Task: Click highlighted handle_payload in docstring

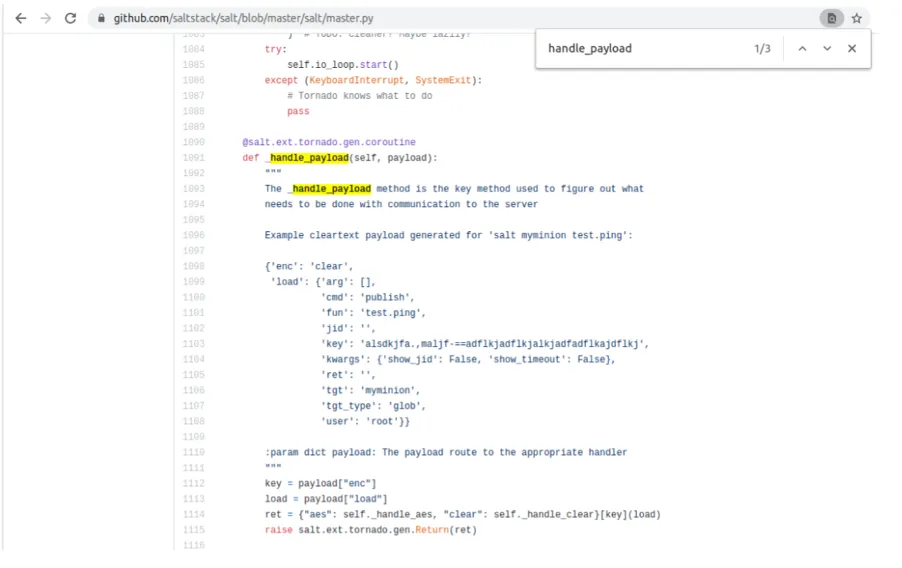Action: pos(331,189)
